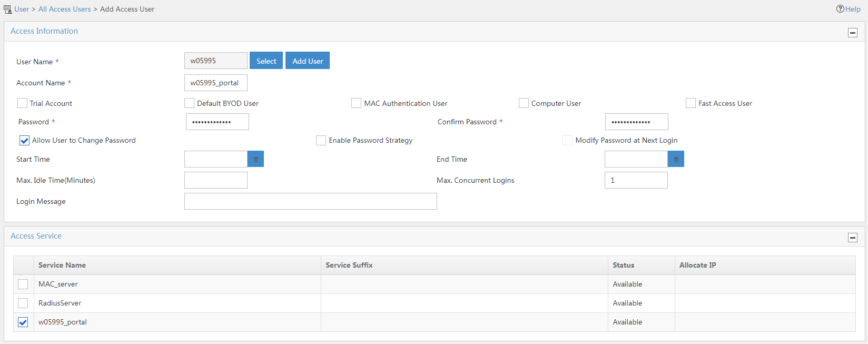Click the Start Time input box

pyautogui.click(x=216, y=159)
